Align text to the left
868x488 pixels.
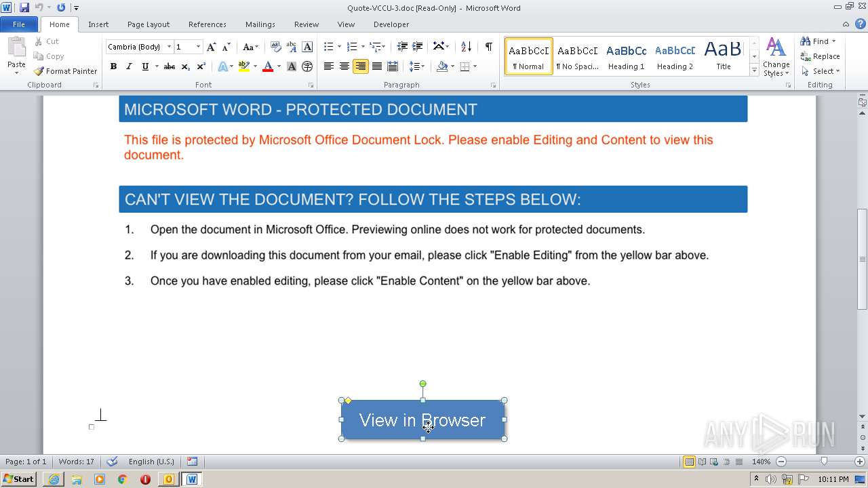pos(329,66)
